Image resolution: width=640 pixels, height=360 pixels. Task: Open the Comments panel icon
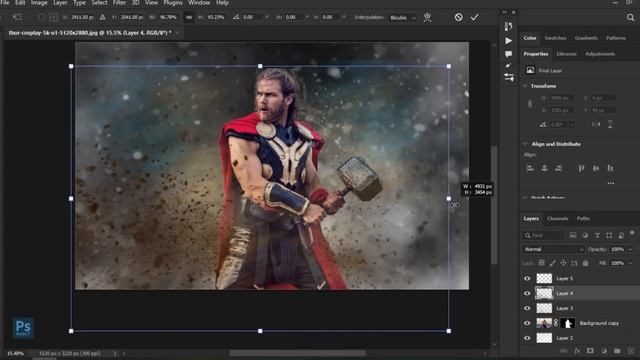[x=508, y=54]
